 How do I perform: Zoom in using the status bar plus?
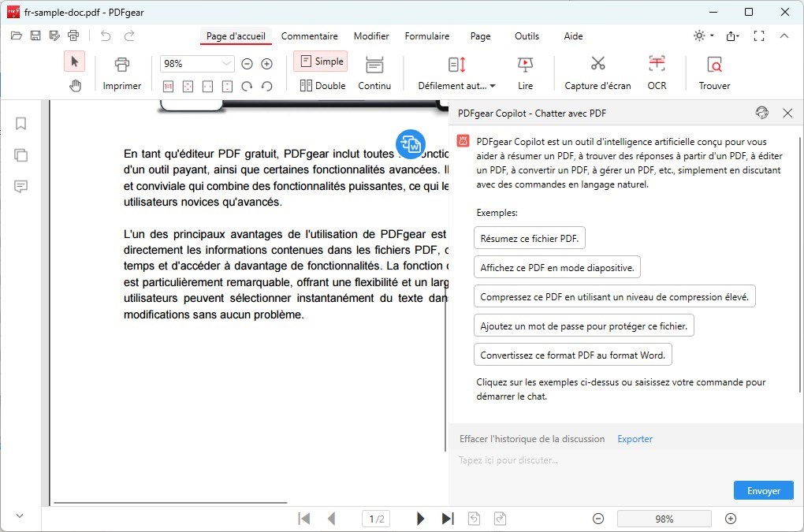pyautogui.click(x=731, y=519)
